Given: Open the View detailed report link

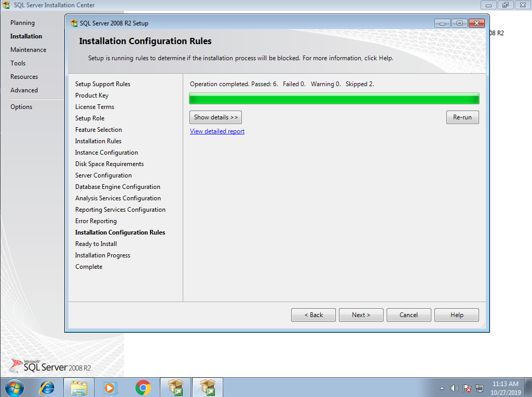Looking at the screenshot, I should tap(217, 131).
